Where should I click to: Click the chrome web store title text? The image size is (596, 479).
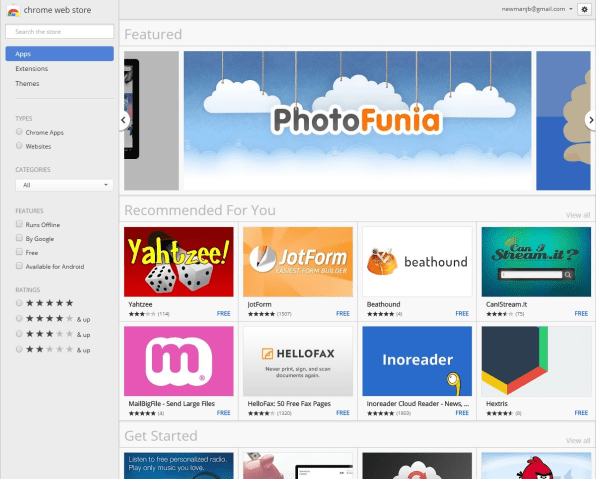click(x=57, y=10)
